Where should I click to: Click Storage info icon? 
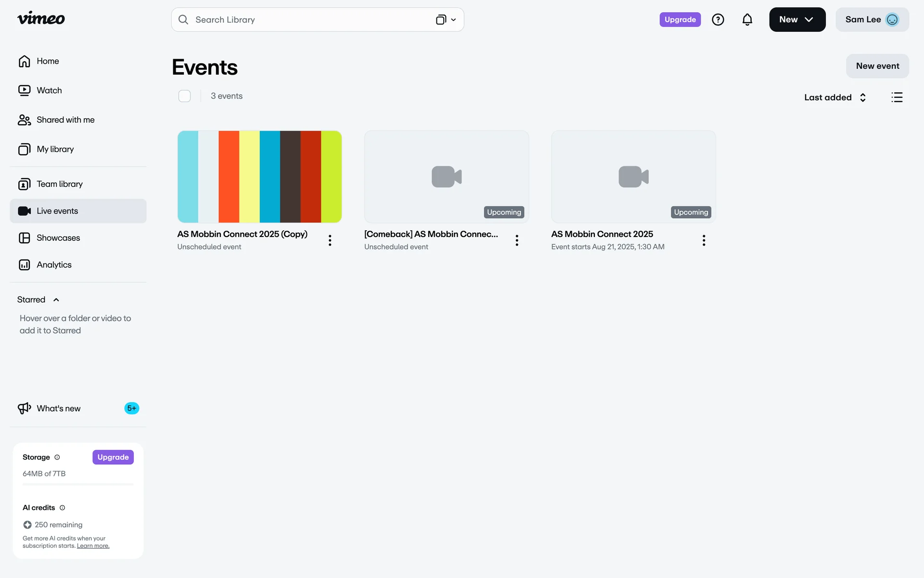tap(57, 457)
